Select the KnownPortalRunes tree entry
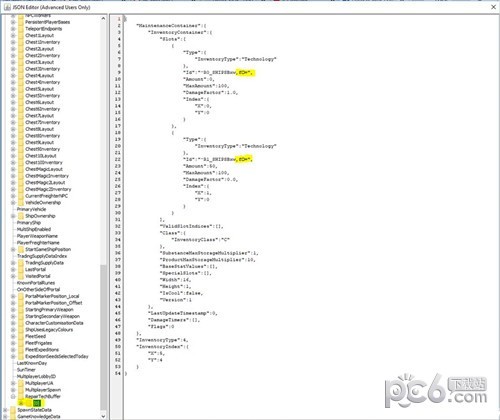 tap(36, 283)
